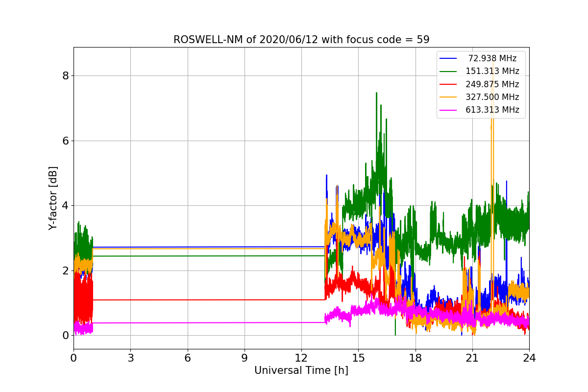Image resolution: width=588 pixels, height=392 pixels.
Task: Click x-axis tick label 24
Action: 529,358
